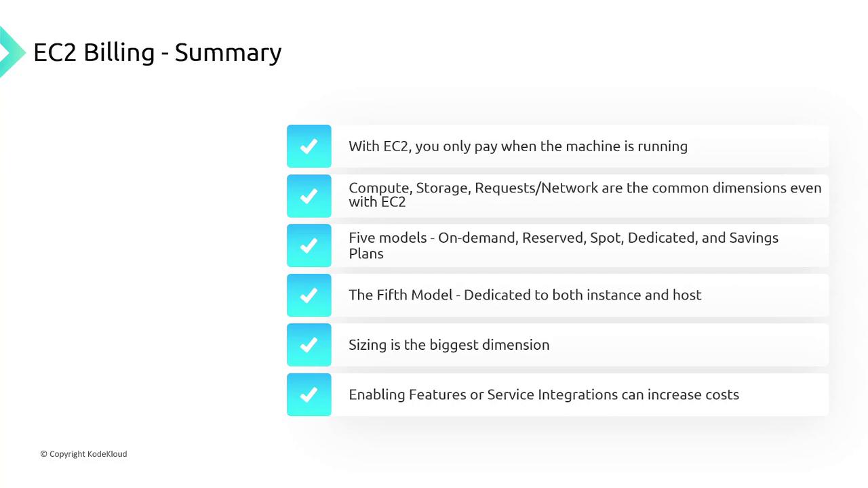Toggle the checkbox beside 'Sizing is the biggest dimension'
This screenshot has height=488, width=868.
point(309,345)
